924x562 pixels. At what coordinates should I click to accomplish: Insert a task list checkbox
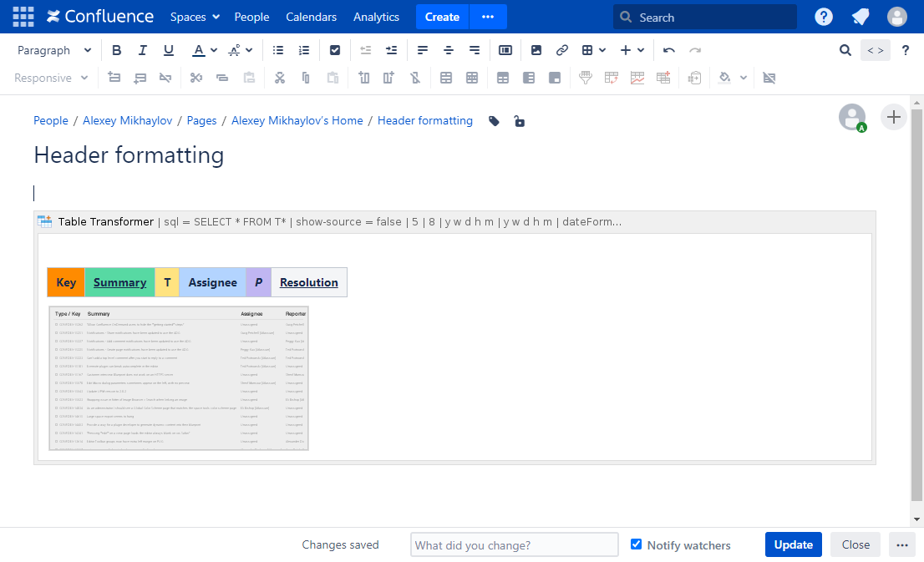(x=335, y=51)
